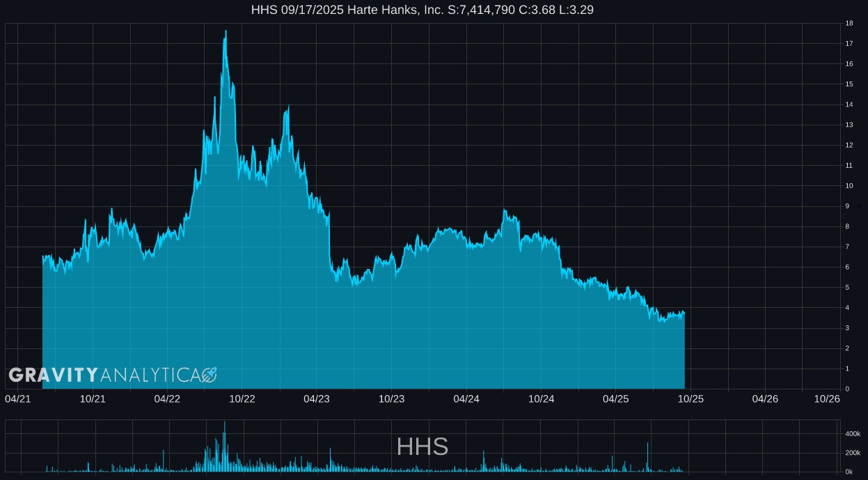Image resolution: width=868 pixels, height=480 pixels.
Task: Pick the 6 price axis label
Action: [847, 267]
